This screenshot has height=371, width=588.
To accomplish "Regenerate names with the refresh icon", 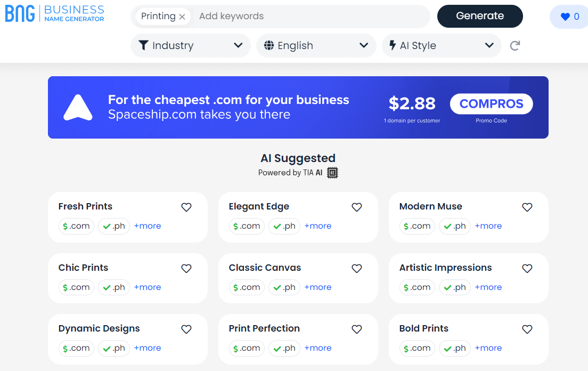I will pyautogui.click(x=514, y=46).
